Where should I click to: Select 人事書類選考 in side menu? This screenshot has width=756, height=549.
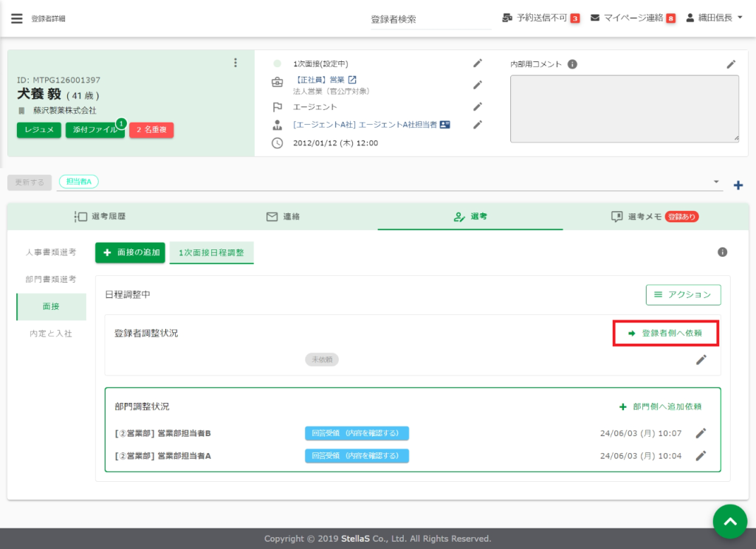pos(51,252)
